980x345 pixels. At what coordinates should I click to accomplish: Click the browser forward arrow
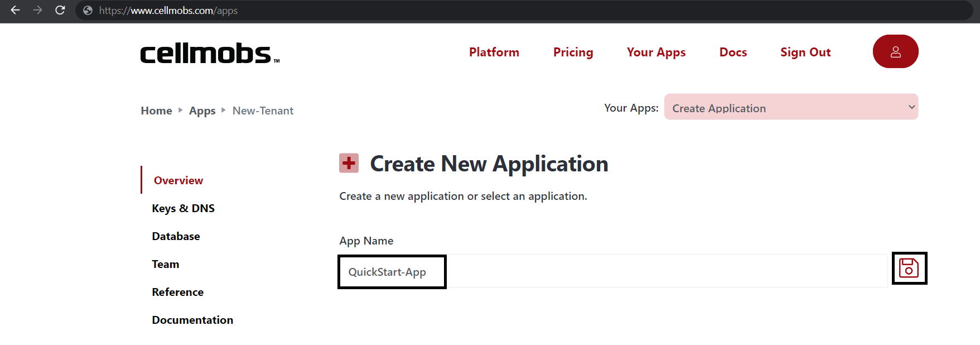tap(37, 10)
